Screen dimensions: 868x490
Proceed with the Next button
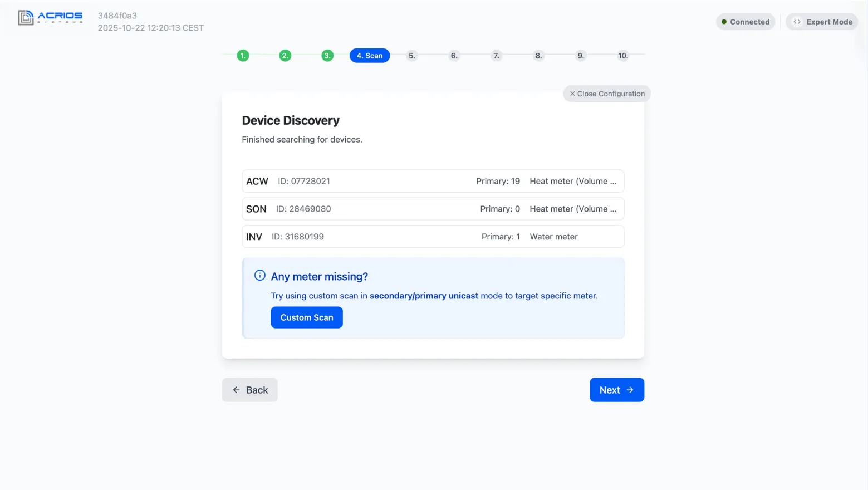coord(617,390)
